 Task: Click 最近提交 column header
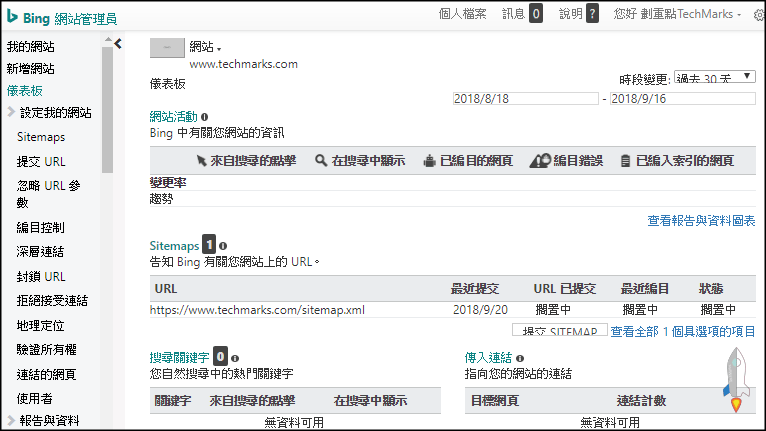(475, 289)
